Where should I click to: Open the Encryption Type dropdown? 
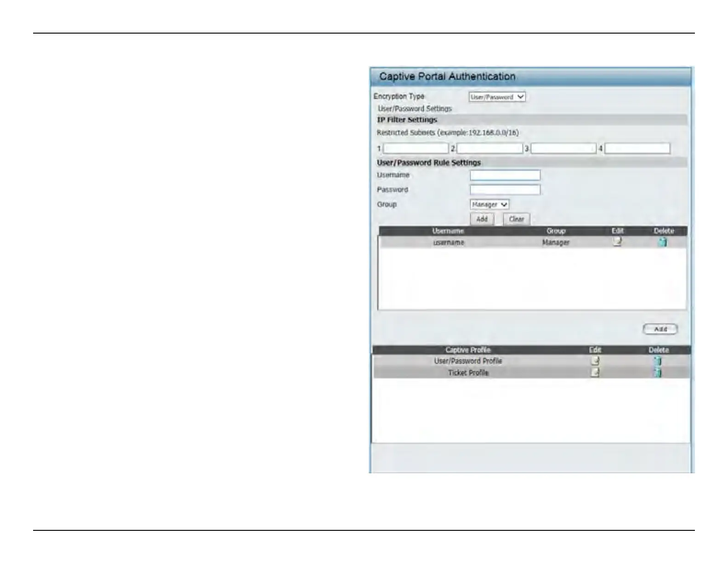click(x=497, y=97)
